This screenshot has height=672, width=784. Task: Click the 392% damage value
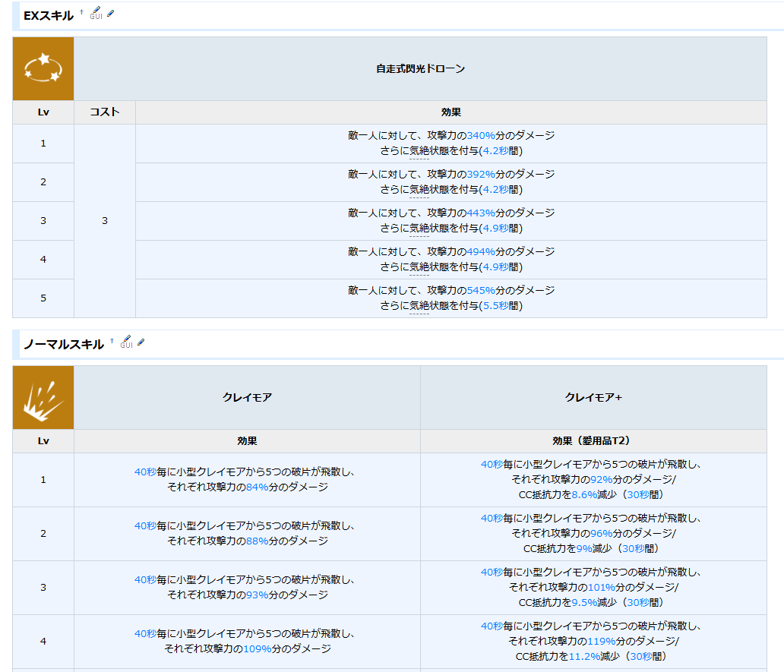[x=481, y=175]
